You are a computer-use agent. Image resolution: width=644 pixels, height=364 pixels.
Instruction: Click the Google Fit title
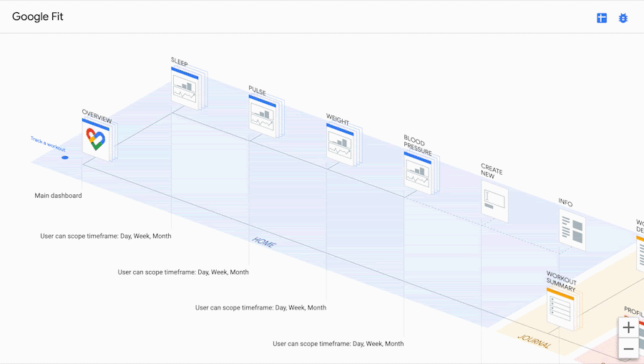point(38,16)
